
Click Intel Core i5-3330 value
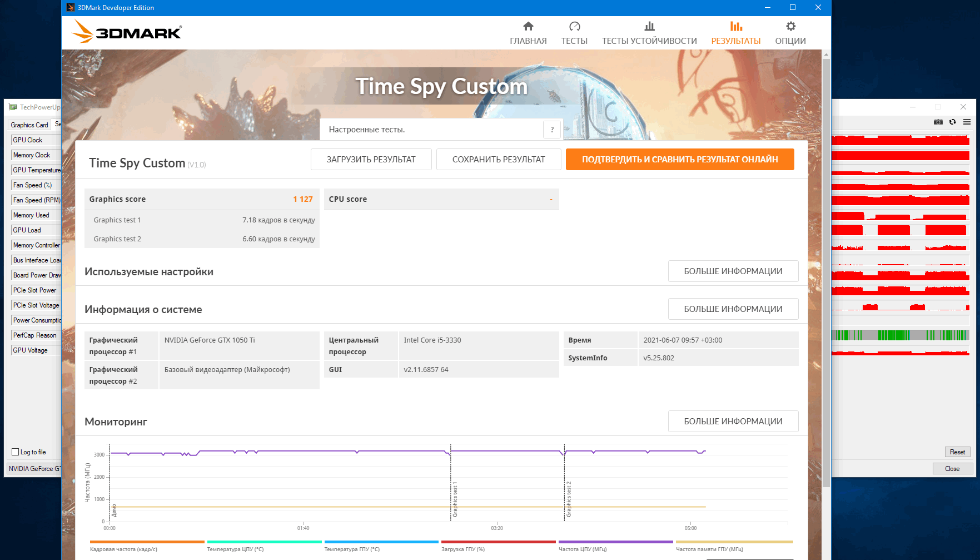432,340
